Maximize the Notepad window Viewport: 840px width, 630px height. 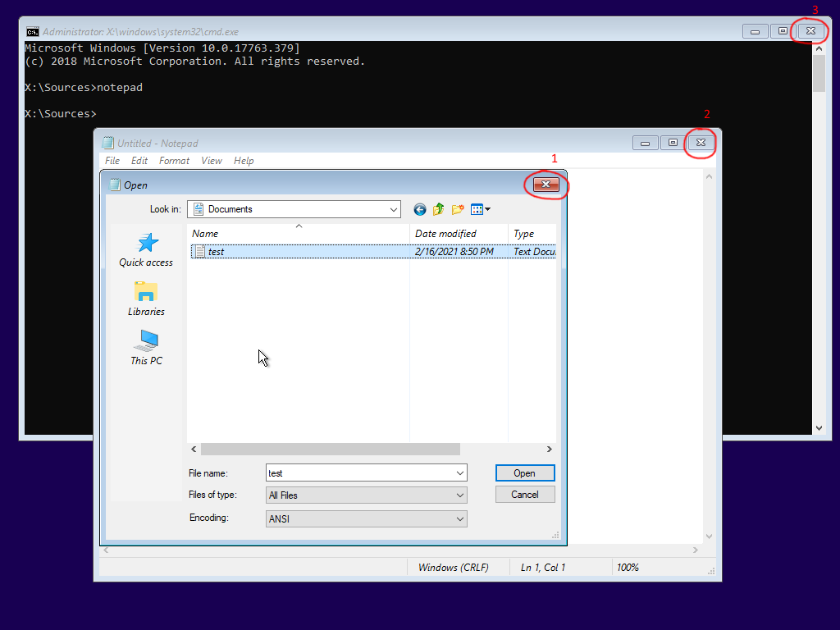673,143
